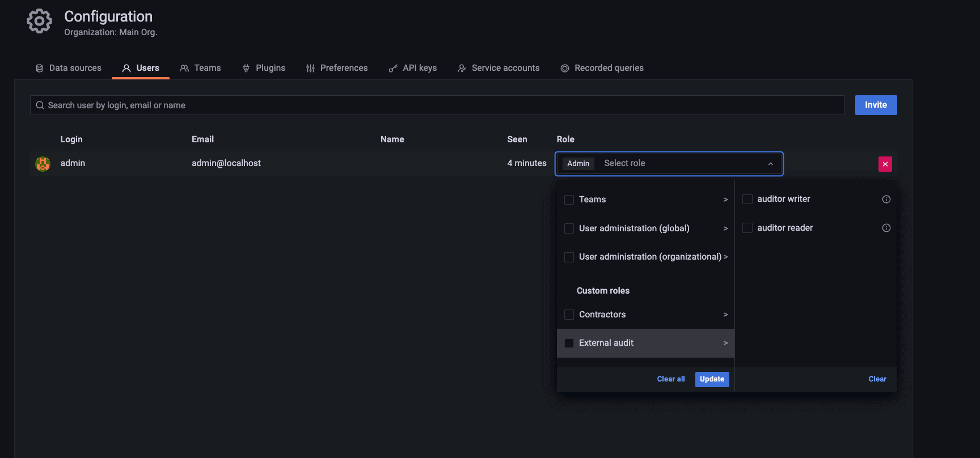Screen dimensions: 980x458
Task: Click the Custom roles heading
Action: click(x=603, y=291)
